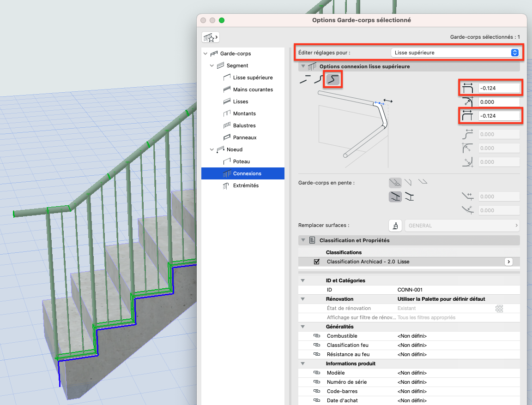Edit second horizontal offset field -0.124
The width and height of the screenshot is (532, 405).
click(x=499, y=116)
